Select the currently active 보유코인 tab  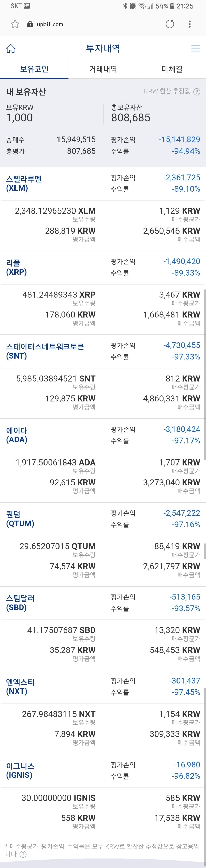(x=34, y=69)
